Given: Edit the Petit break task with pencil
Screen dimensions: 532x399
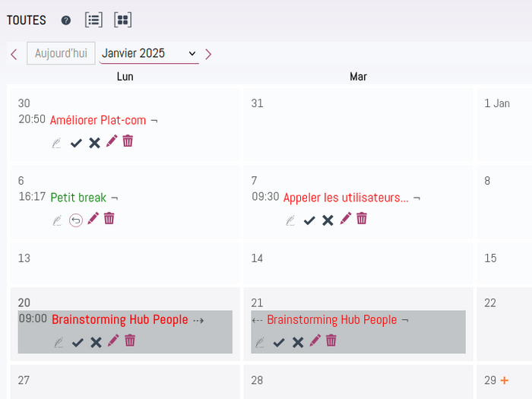Looking at the screenshot, I should (x=93, y=219).
